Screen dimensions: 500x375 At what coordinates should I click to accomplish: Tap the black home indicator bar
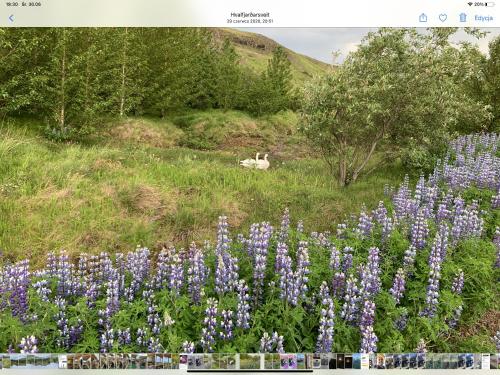click(x=250, y=371)
